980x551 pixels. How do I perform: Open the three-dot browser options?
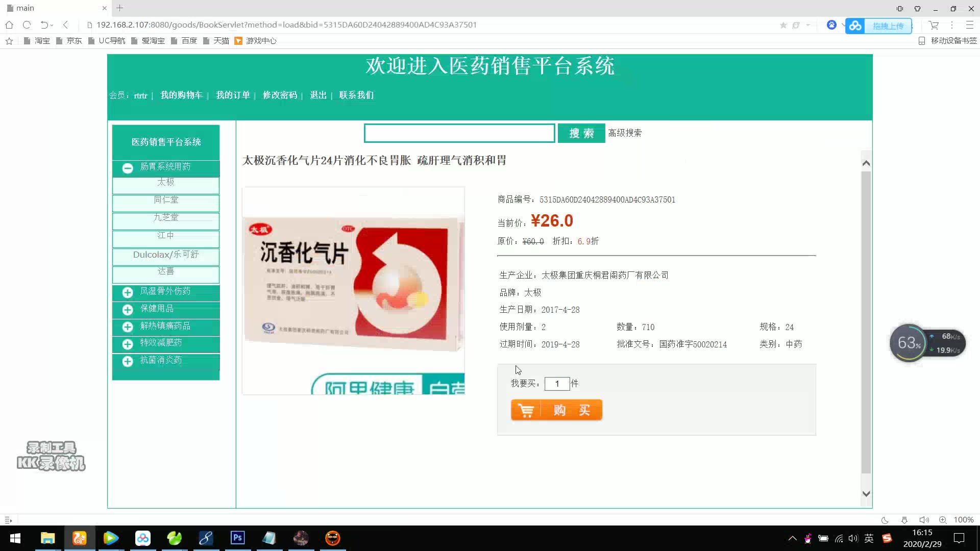pos(951,25)
